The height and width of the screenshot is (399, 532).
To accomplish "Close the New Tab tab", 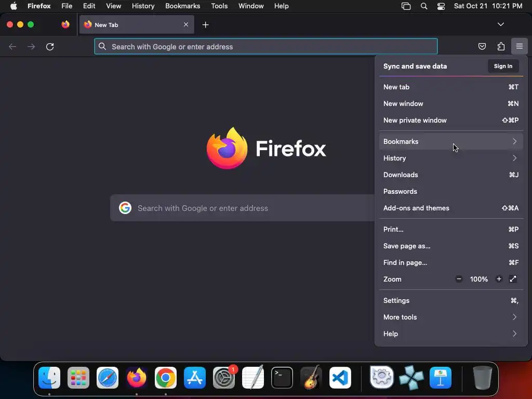I will pos(186,24).
